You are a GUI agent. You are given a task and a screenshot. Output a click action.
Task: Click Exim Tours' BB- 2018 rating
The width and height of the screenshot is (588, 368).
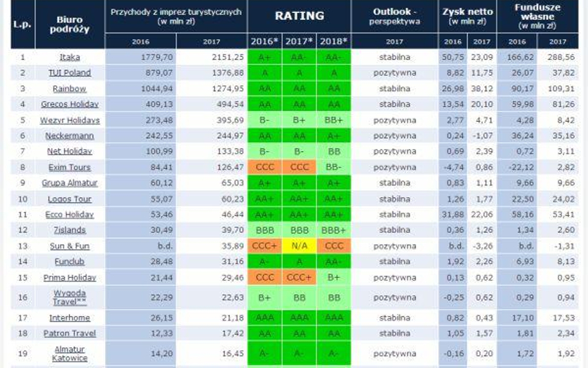[x=334, y=167]
